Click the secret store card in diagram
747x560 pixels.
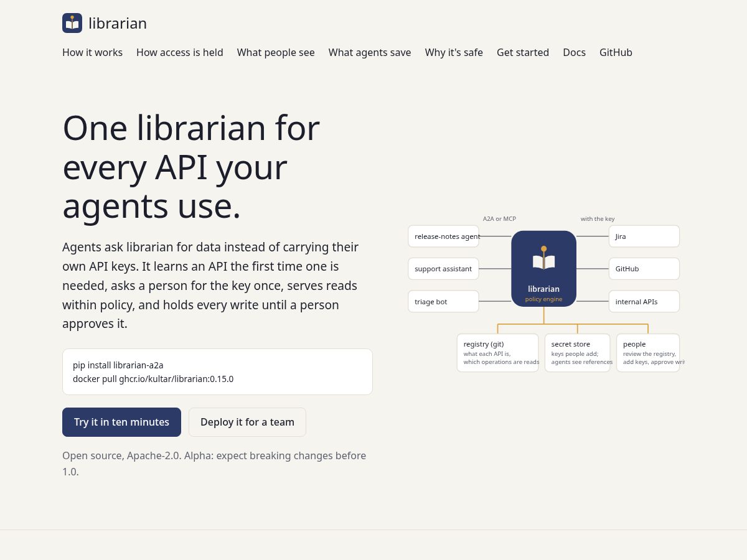[578, 353]
